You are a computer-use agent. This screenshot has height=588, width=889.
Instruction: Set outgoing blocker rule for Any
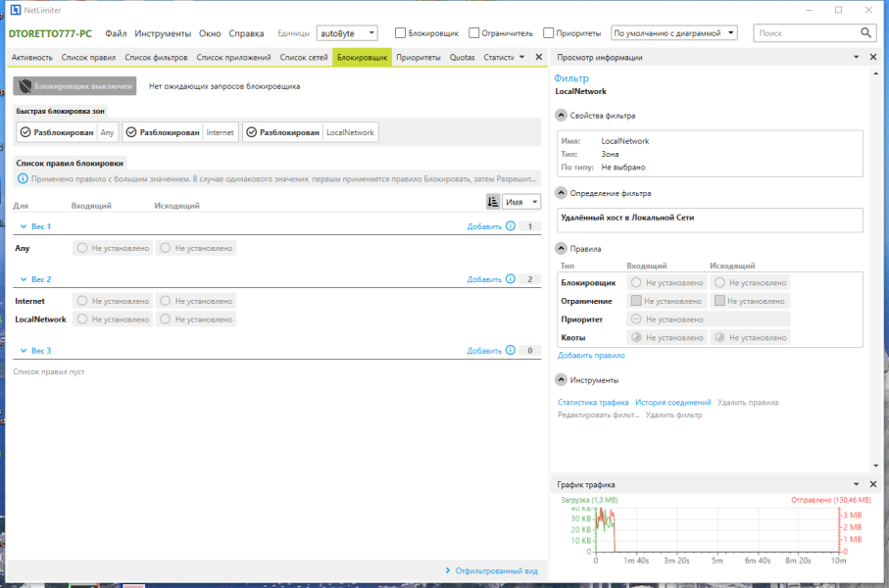[x=196, y=248]
